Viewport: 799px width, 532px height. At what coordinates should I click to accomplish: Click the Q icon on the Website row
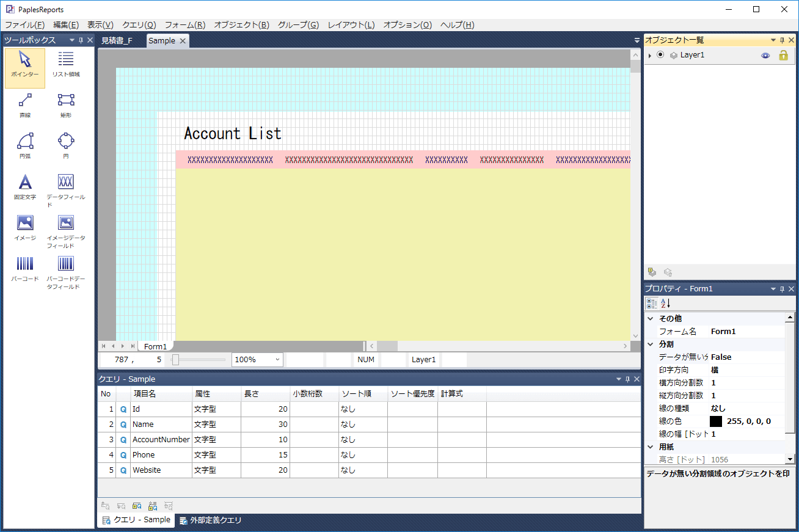click(123, 470)
